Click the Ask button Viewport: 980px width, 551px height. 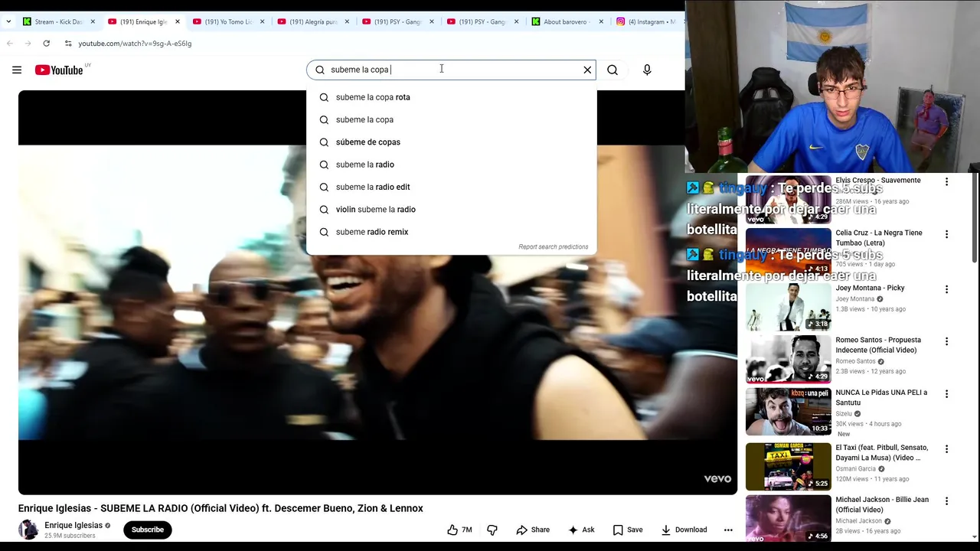581,530
